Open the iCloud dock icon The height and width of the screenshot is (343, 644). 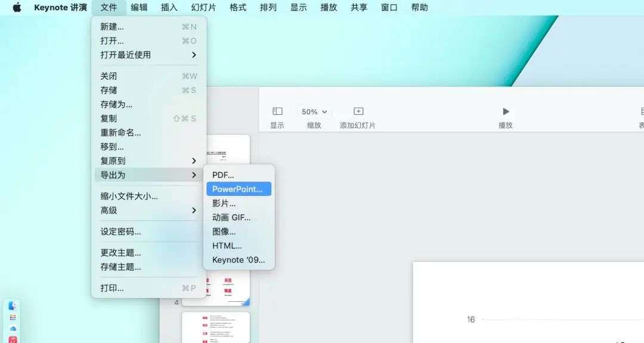tap(13, 329)
